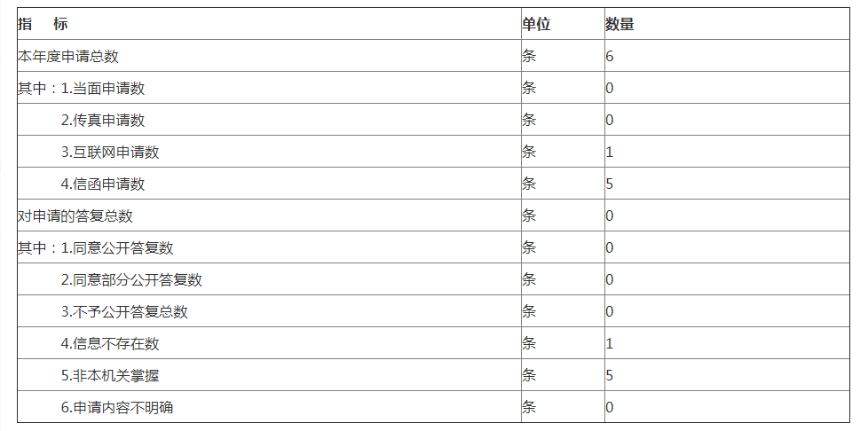Click the quantity value for 3.互联网申请数

610,152
